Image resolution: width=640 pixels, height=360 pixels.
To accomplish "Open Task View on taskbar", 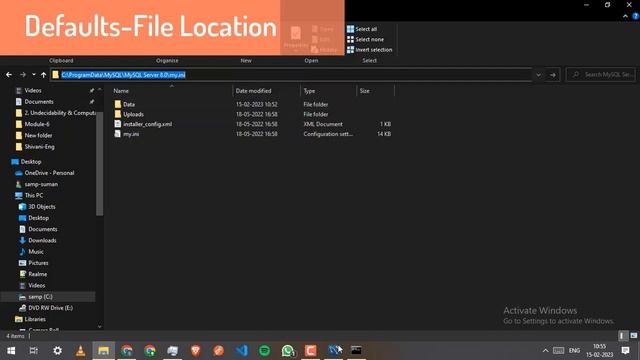I will coord(34,351).
